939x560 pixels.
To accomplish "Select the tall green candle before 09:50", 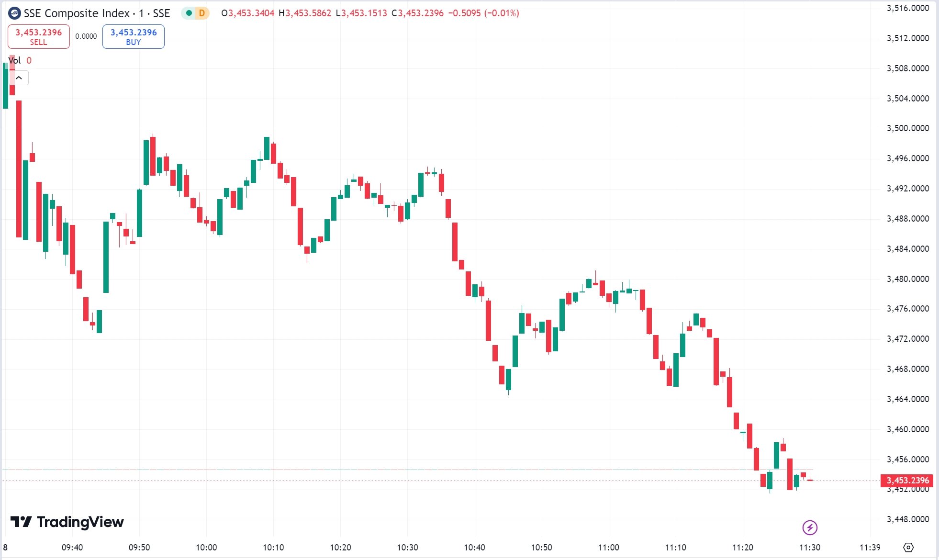I will 106,257.
